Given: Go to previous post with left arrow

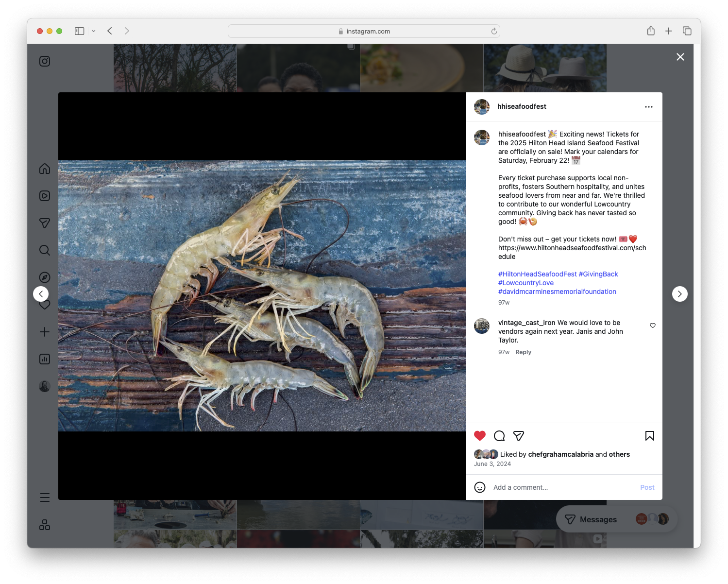Looking at the screenshot, I should 41,294.
